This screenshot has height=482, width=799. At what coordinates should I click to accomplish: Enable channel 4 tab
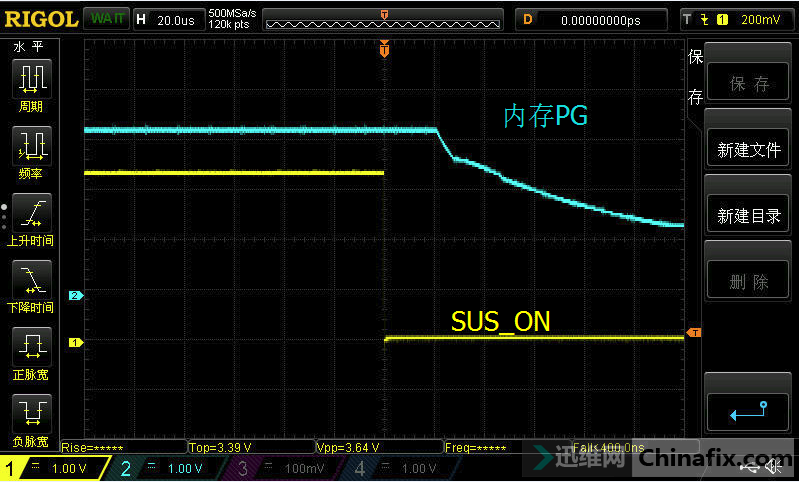coord(395,468)
